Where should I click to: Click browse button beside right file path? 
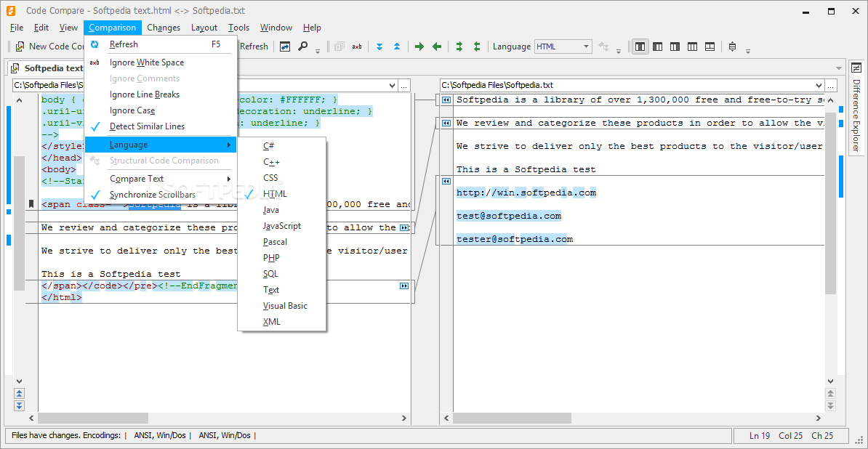[832, 85]
